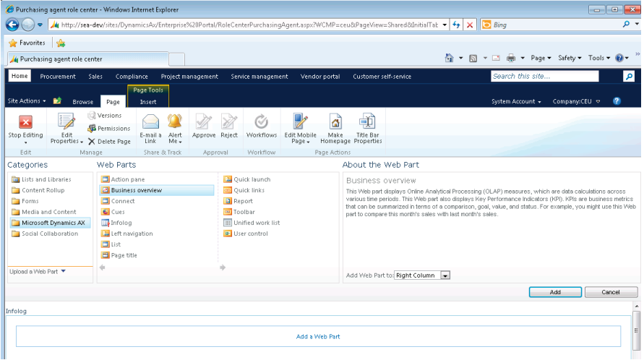Click the IE Print icon
This screenshot has height=360, width=644.
[511, 58]
